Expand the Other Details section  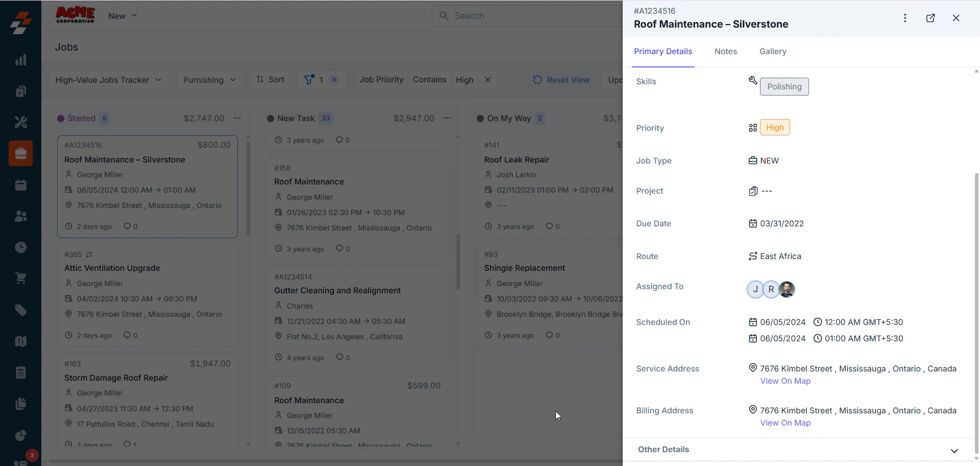(x=954, y=451)
